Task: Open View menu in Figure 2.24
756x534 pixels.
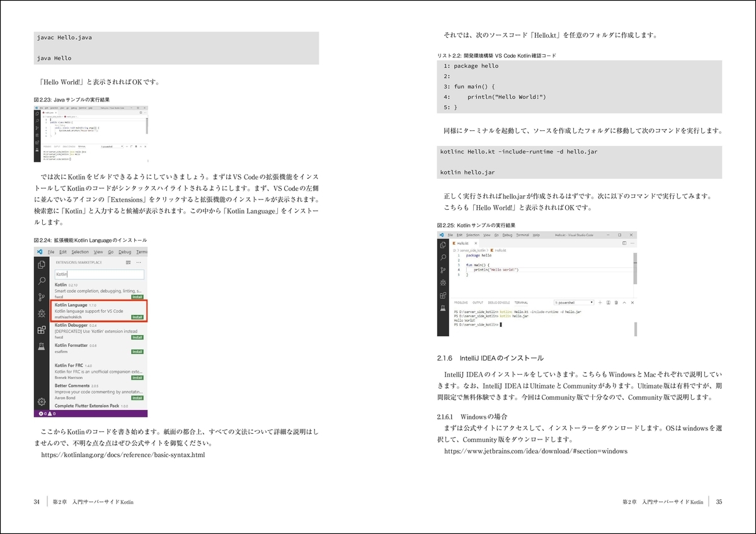Action: tap(98, 252)
